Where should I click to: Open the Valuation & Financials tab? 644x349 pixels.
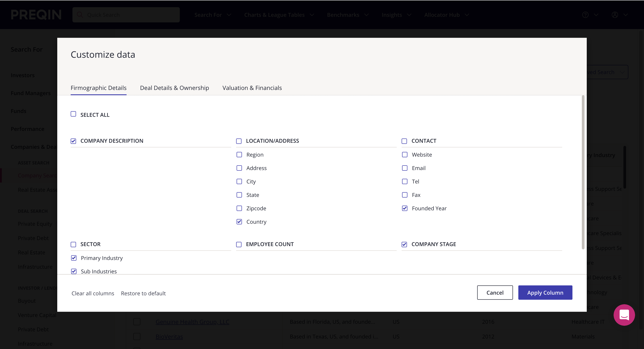(252, 88)
